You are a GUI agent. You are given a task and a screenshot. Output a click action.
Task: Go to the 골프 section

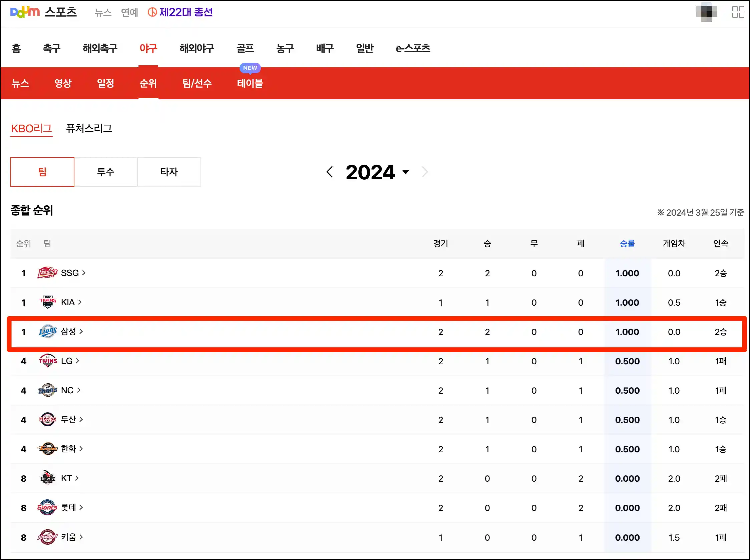(245, 48)
